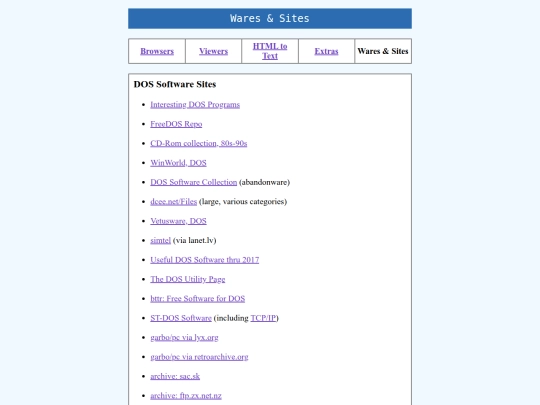Open archive: ftp.zx.net.nz link
The height and width of the screenshot is (405, 540).
(x=186, y=396)
